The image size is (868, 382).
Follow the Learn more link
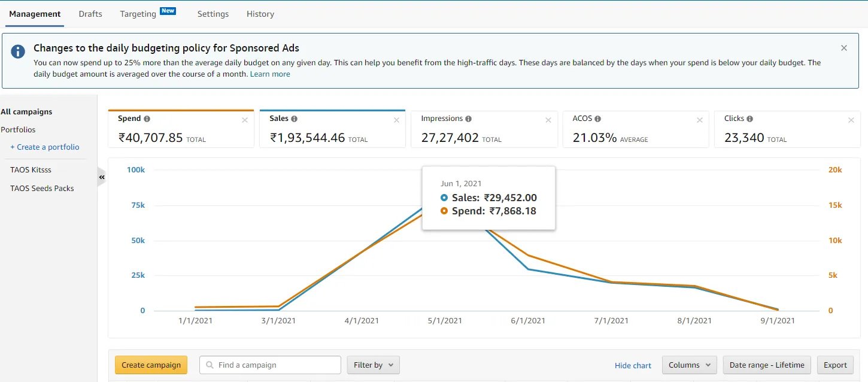(x=270, y=74)
